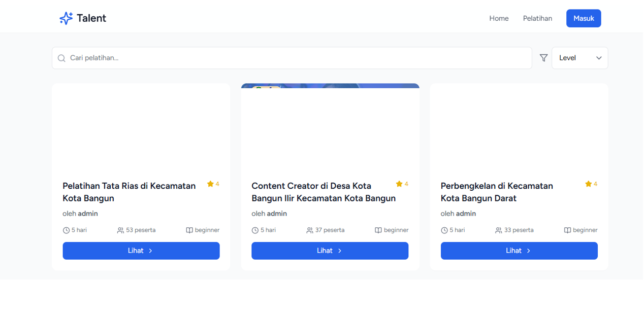Viewport: 644px width, 314px height.
Task: Click the book level icon on Tata Rias card
Action: (189, 230)
